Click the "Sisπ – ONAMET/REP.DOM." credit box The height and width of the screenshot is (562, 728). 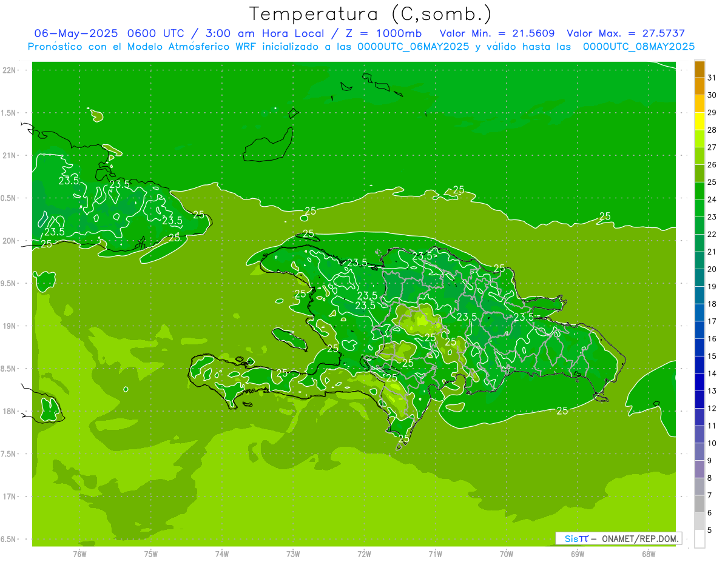tap(619, 538)
